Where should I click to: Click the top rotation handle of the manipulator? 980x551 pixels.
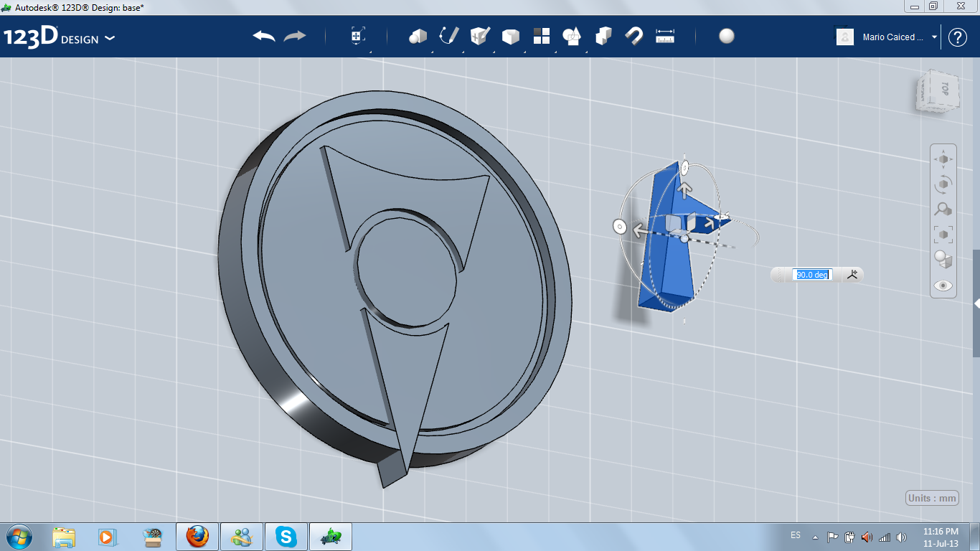pyautogui.click(x=684, y=168)
